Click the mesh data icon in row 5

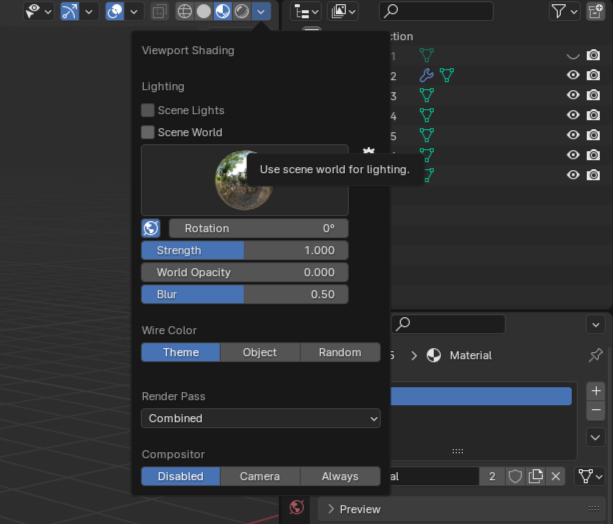pos(427,135)
